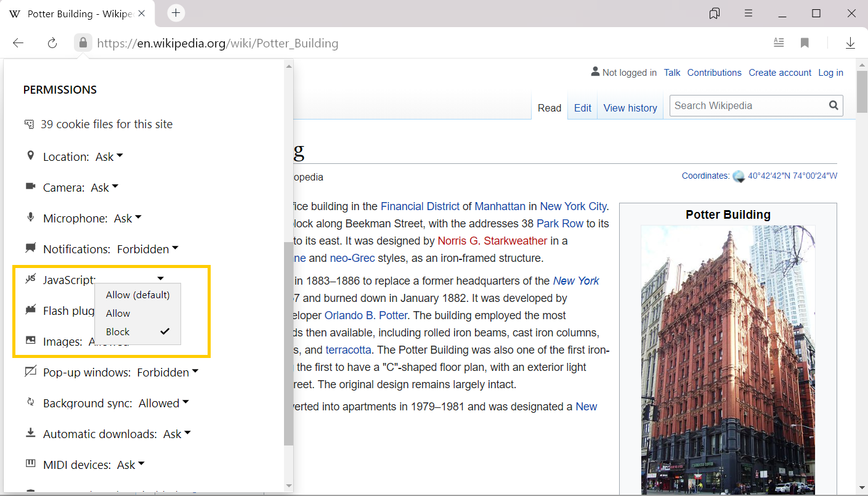Screen dimensions: 868x496
Task: Open the View history tab
Action: click(x=630, y=108)
